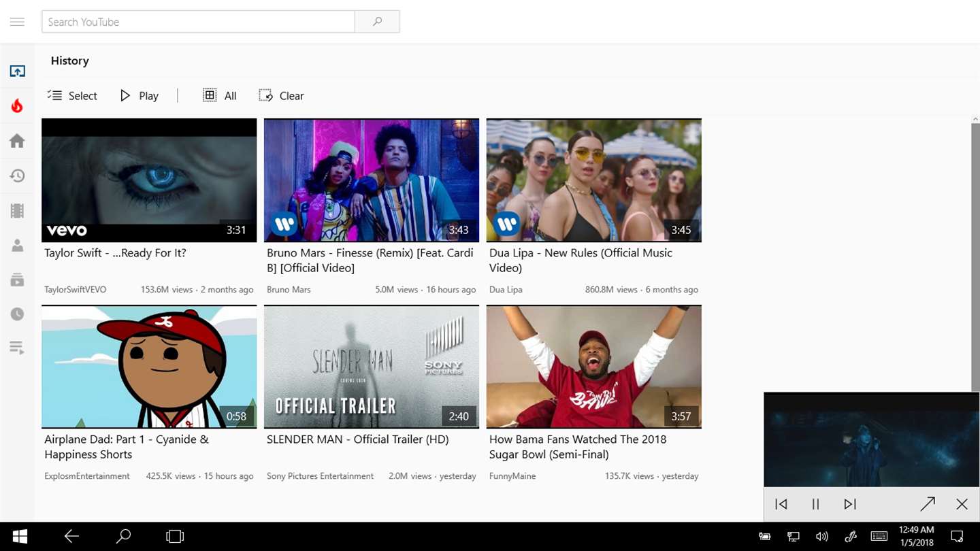
Task: Open the account person icon in the sidebar
Action: coord(17,246)
